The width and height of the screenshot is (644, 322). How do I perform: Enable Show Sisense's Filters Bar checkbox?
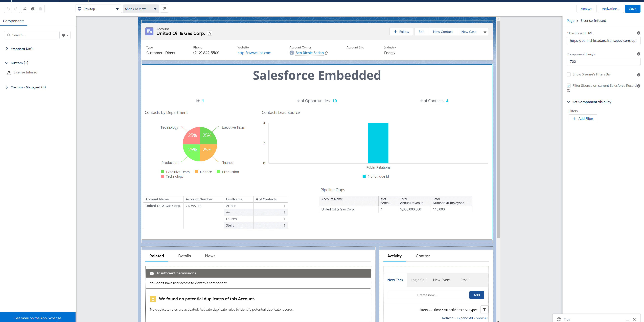(568, 74)
